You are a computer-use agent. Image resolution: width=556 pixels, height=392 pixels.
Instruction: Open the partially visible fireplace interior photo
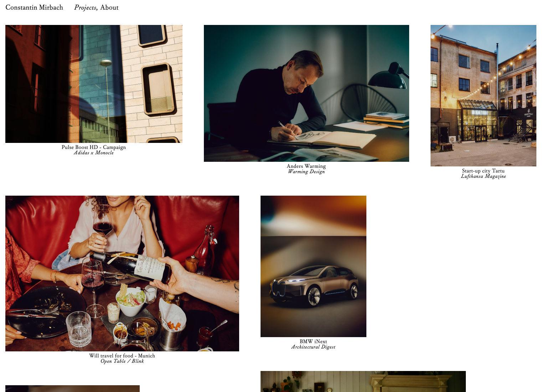pos(363,381)
